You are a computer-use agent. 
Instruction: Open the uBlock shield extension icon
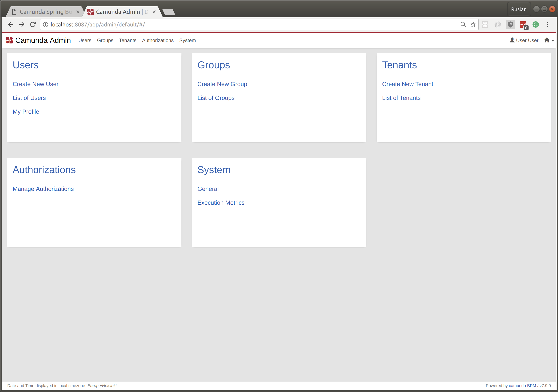coord(510,24)
